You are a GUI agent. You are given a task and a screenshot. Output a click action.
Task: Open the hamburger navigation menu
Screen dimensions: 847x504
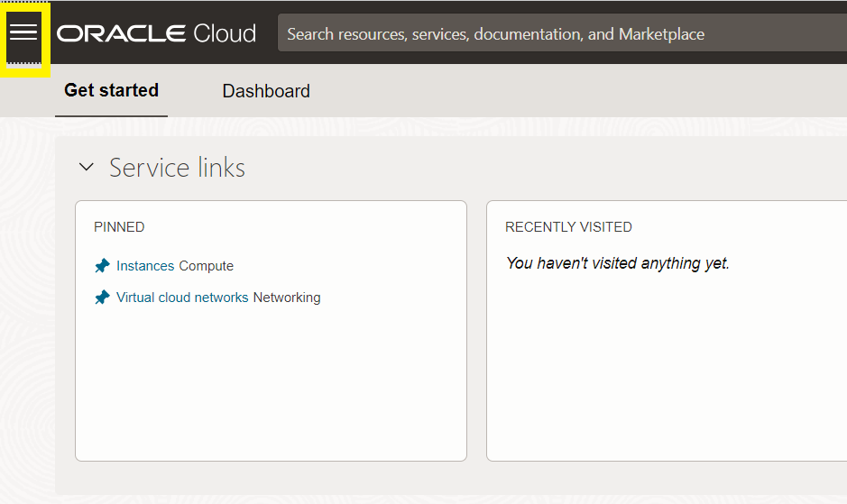(x=23, y=32)
